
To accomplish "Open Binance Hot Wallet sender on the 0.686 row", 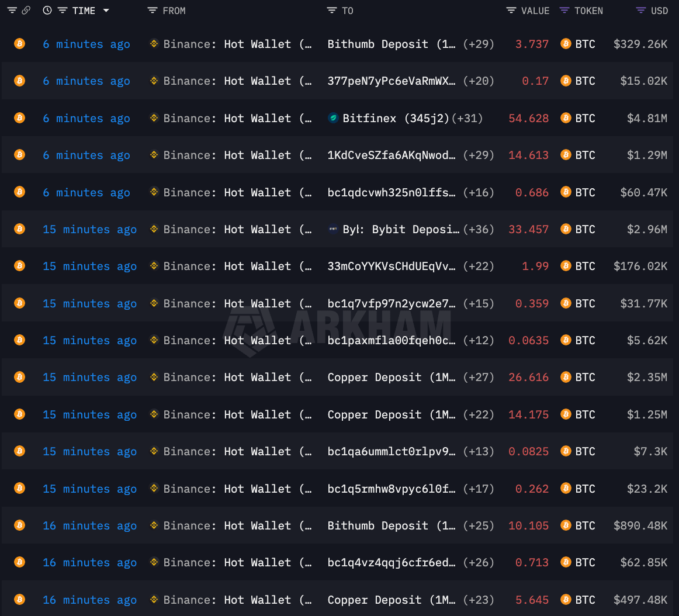I will (x=237, y=192).
